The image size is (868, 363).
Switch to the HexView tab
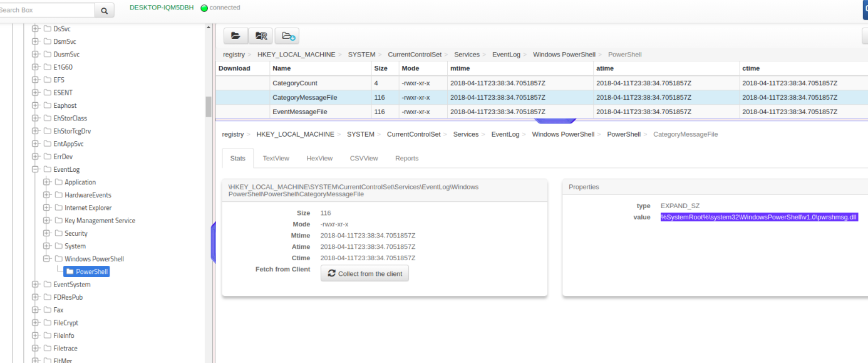(319, 158)
